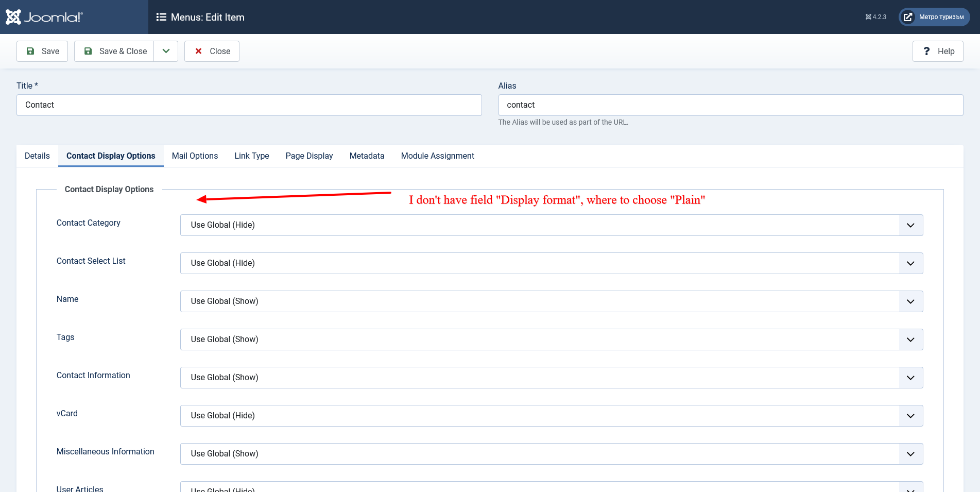Expand the vCard dropdown
The width and height of the screenshot is (980, 492).
pos(551,416)
